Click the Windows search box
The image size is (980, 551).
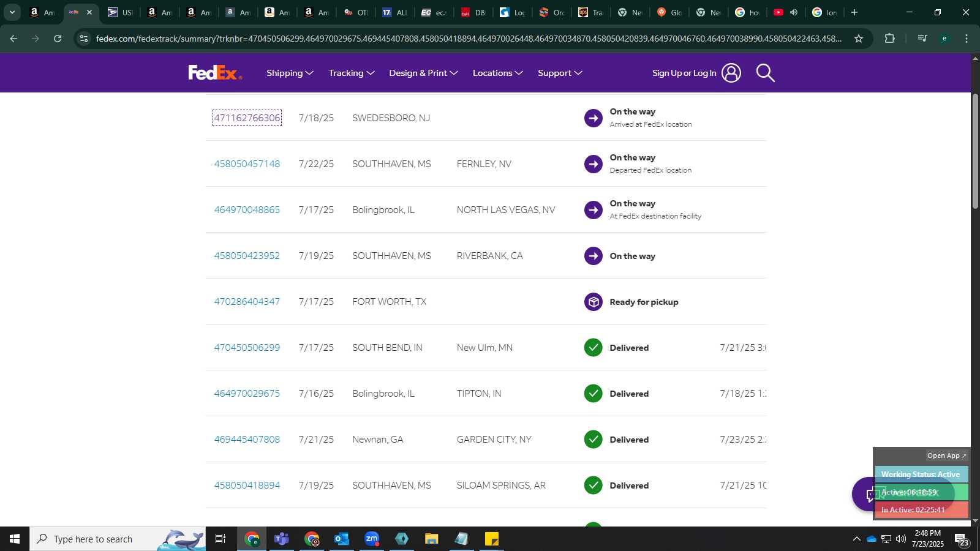pos(118,539)
